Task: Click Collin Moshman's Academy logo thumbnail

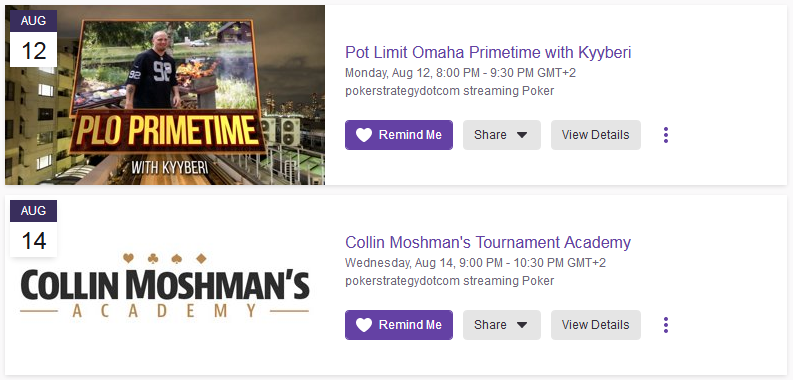Action: (165, 286)
